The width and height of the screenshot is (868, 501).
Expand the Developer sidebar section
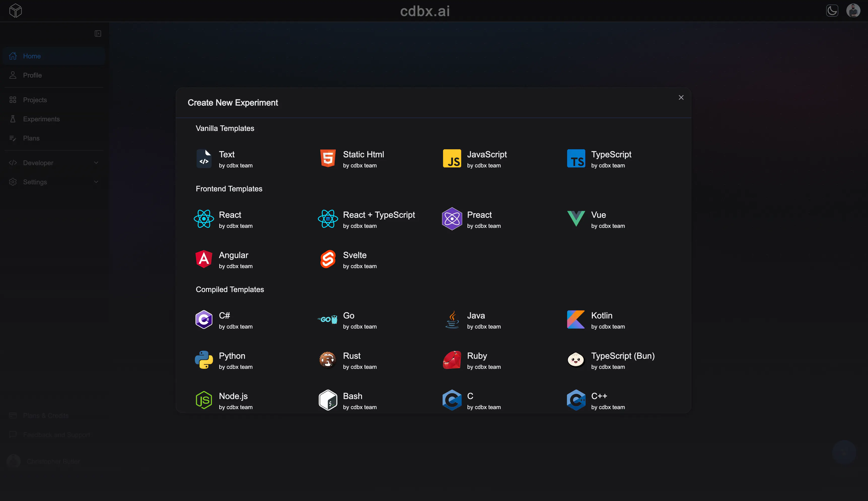point(54,163)
